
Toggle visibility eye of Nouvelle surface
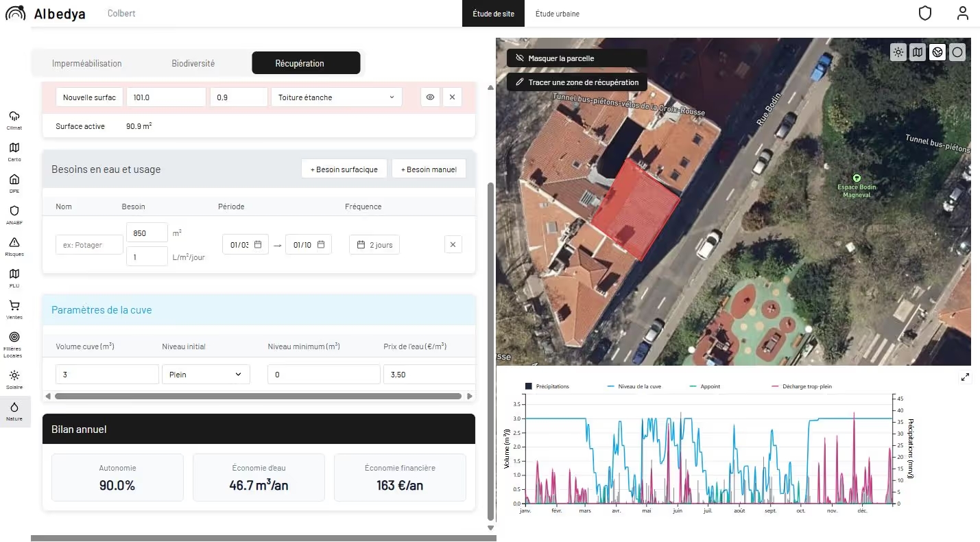pyautogui.click(x=430, y=97)
